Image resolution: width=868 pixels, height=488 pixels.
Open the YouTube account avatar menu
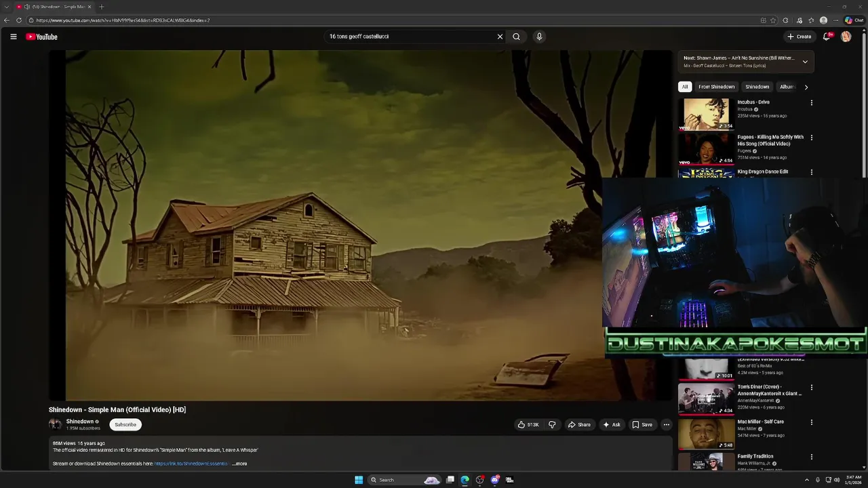pos(846,37)
